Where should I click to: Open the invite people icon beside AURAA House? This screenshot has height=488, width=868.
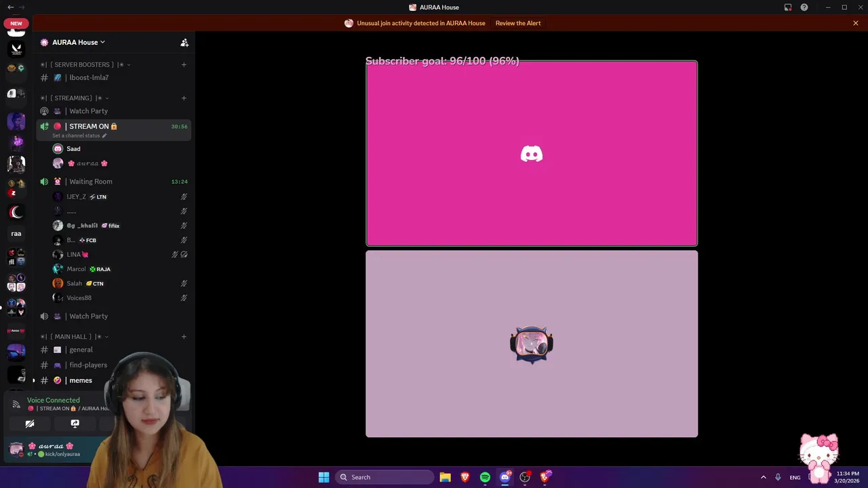pyautogui.click(x=184, y=42)
